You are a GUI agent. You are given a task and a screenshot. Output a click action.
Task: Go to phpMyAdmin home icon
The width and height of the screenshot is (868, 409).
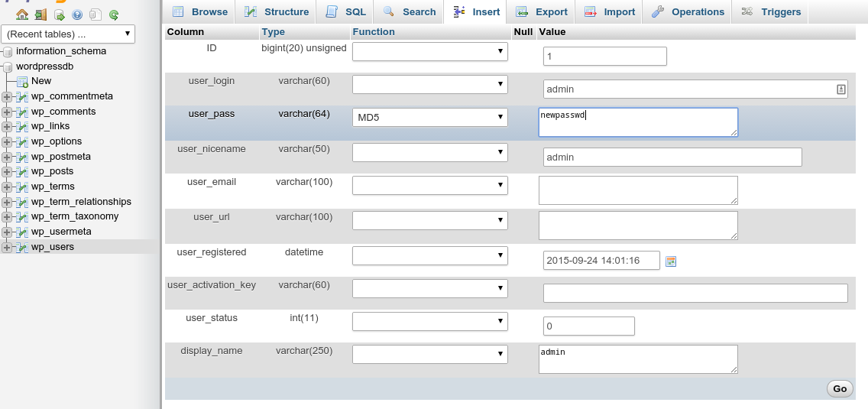[x=22, y=15]
